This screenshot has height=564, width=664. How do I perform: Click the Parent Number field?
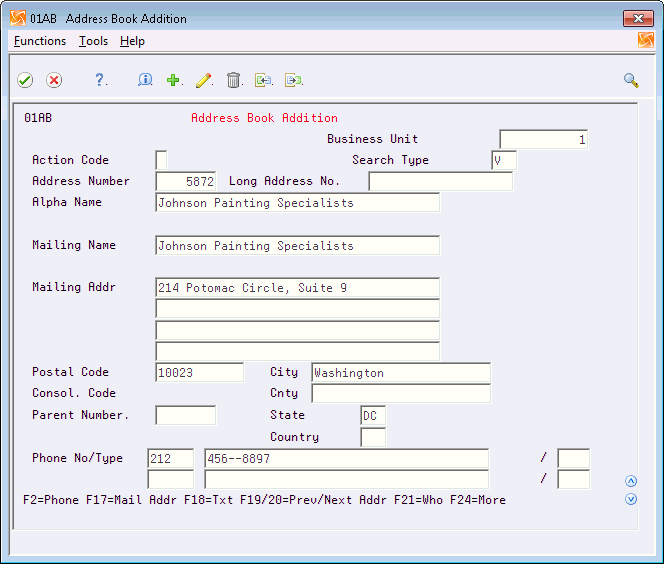click(x=186, y=415)
